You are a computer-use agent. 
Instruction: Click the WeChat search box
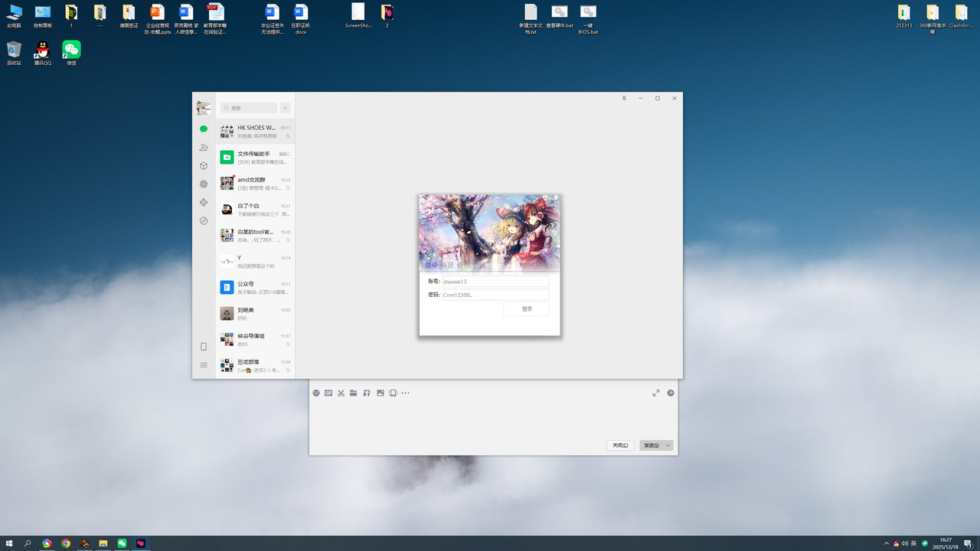click(249, 108)
